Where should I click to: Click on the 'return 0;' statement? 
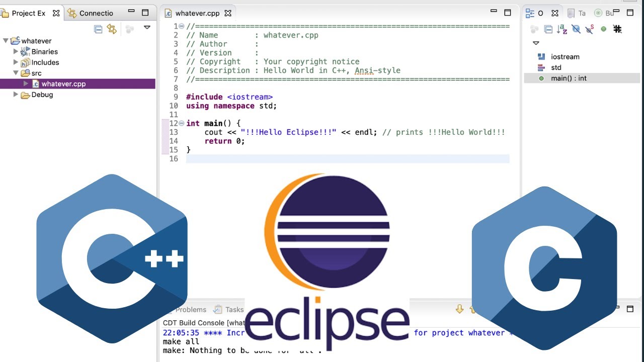coord(224,141)
